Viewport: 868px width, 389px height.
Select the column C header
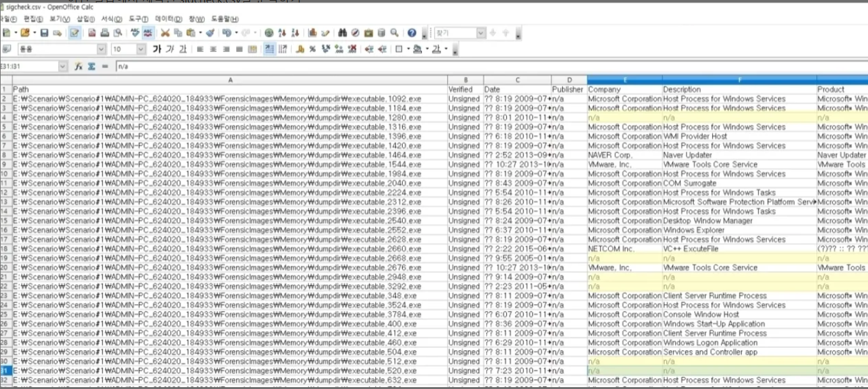tap(518, 80)
